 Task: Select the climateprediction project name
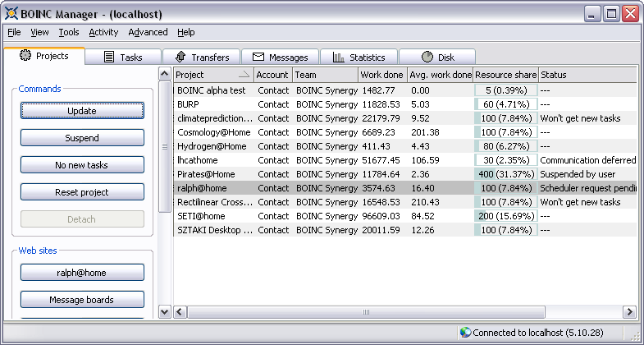[215, 118]
